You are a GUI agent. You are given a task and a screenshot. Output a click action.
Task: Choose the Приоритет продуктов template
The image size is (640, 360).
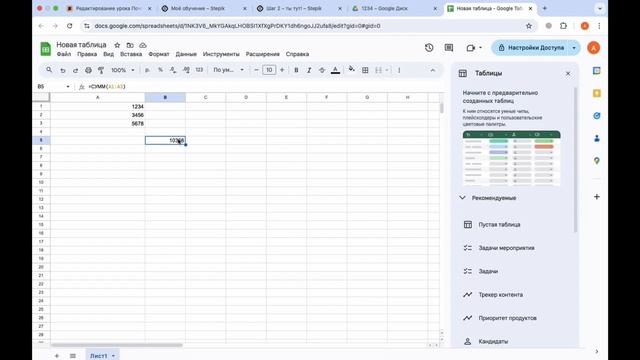coord(507,318)
